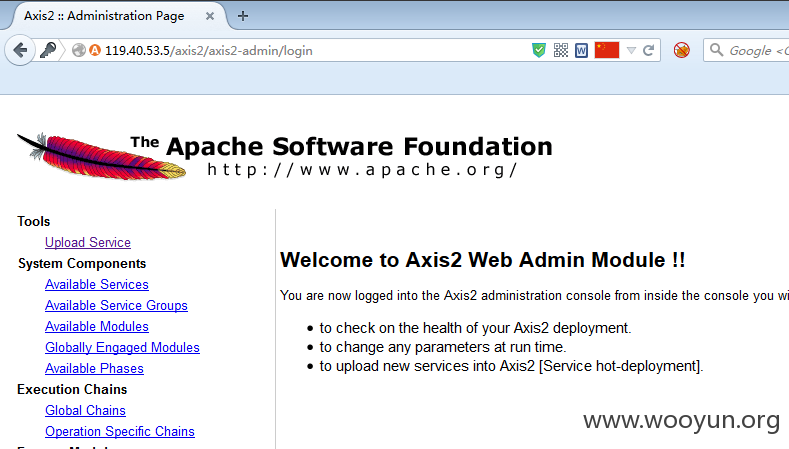Image resolution: width=789 pixels, height=449 pixels.
Task: Open Operation Specific Chains link
Action: tap(120, 431)
